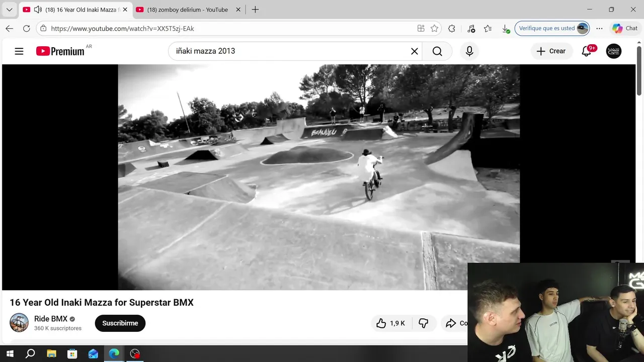Image resolution: width=644 pixels, height=362 pixels.
Task: Switch to the 'zomboy delirium - YouTube' tab
Action: pyautogui.click(x=187, y=10)
